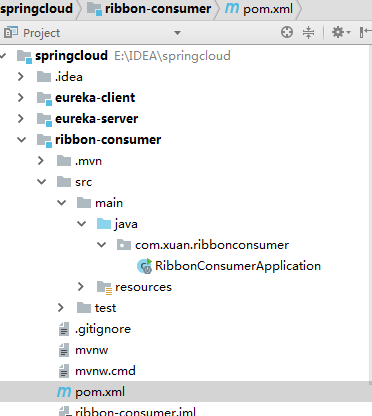Image resolution: width=372 pixels, height=416 pixels.
Task: Expand the .mvn folder
Action: (41, 161)
